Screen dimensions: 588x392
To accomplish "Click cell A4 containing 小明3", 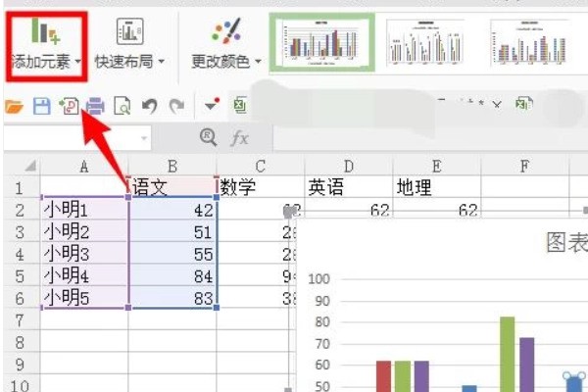I will point(84,253).
